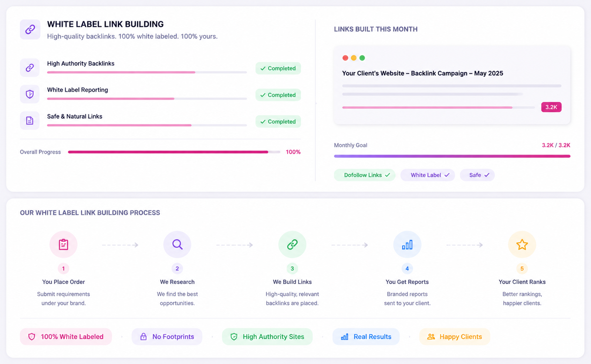Click the chain icon for High Authority Backlinks
The image size is (591, 364).
30,68
